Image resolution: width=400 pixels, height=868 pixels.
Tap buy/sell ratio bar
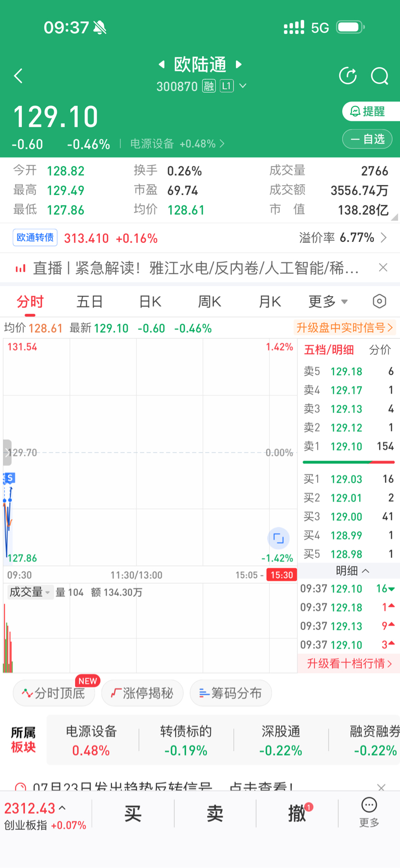coord(348,462)
